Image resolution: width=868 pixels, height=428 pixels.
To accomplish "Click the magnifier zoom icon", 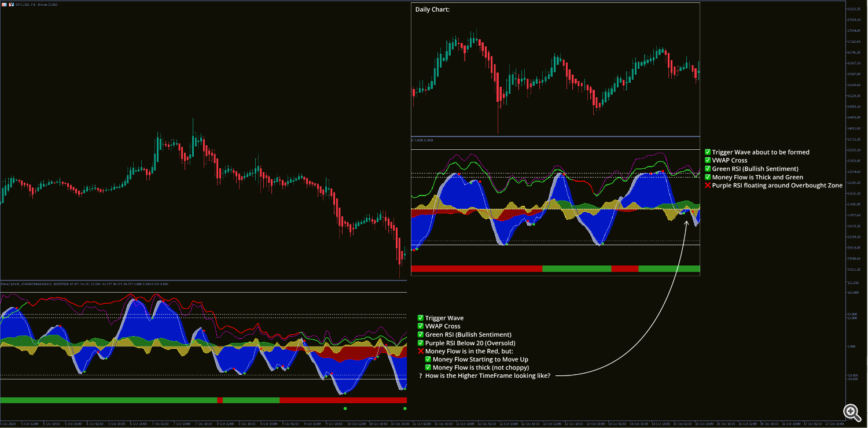I will [x=851, y=412].
